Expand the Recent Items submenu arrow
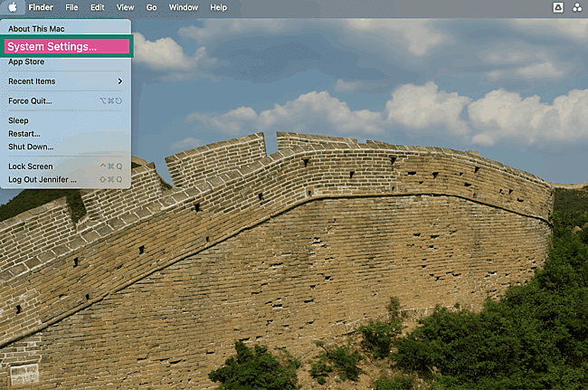 (119, 81)
